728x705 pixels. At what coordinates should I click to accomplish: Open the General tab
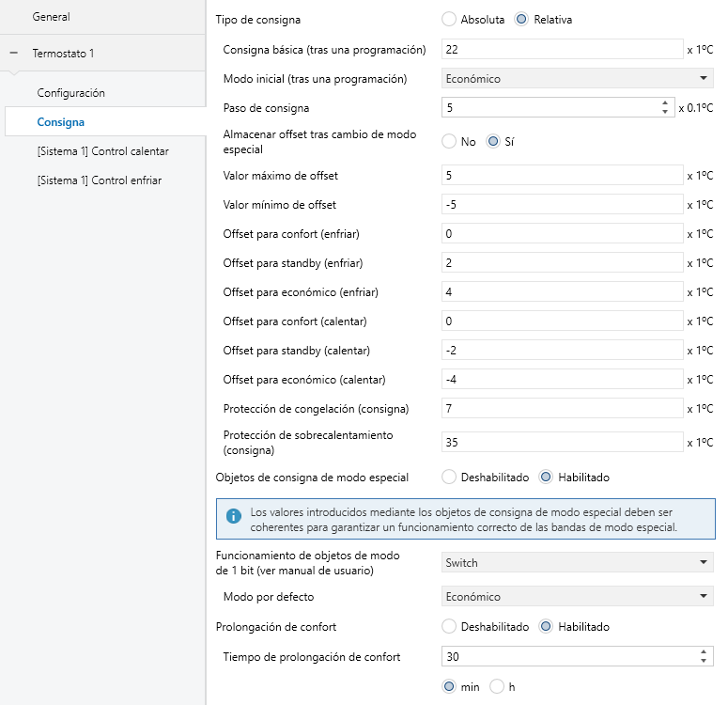point(102,17)
